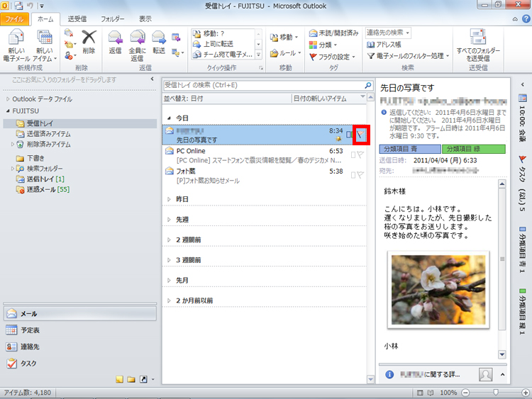The width and height of the screenshot is (532, 399).
Task: Minimize the ribbon with the arrow icon
Action: click(x=515, y=19)
